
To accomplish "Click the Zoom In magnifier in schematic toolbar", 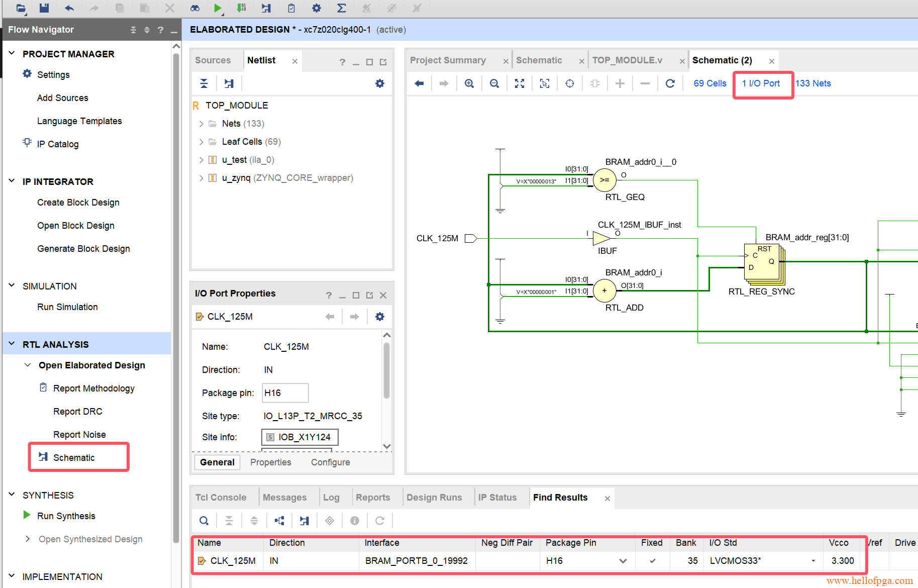I will 469,83.
